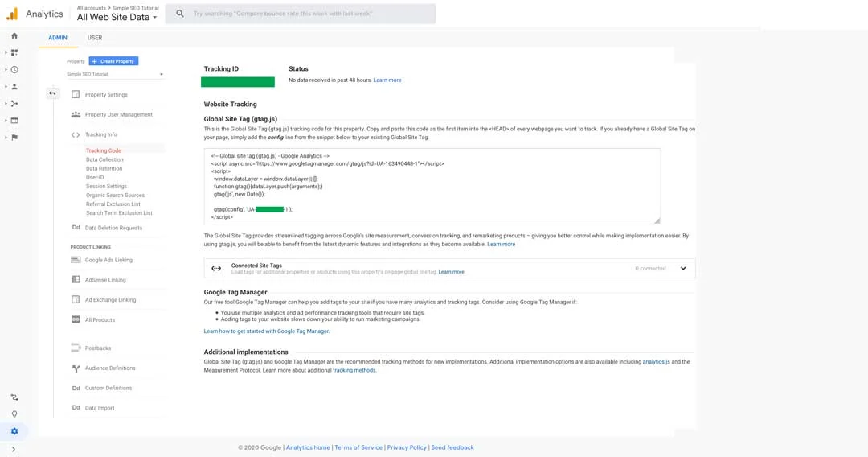868x457 pixels.
Task: Collapse the Tracking Info section
Action: tap(100, 134)
